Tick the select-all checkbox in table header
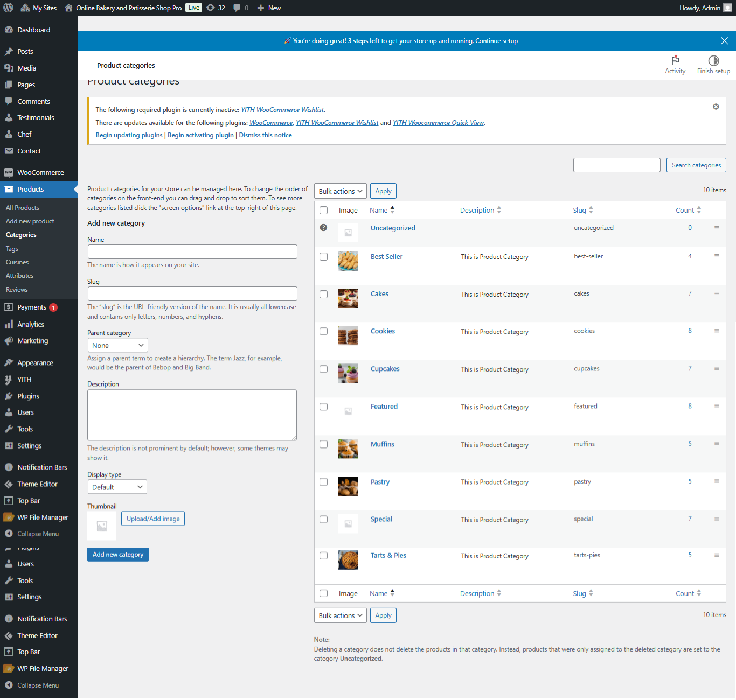Screen dimensions: 736x700 (x=323, y=210)
